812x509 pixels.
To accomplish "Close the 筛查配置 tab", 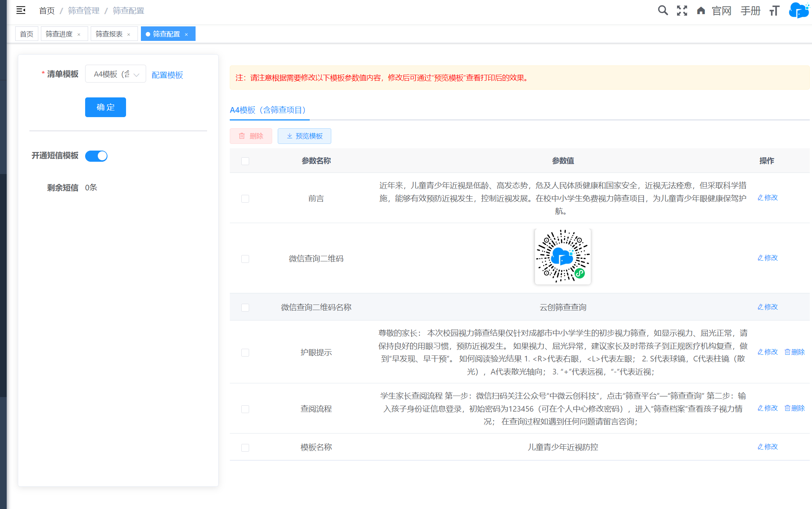I will tap(186, 34).
